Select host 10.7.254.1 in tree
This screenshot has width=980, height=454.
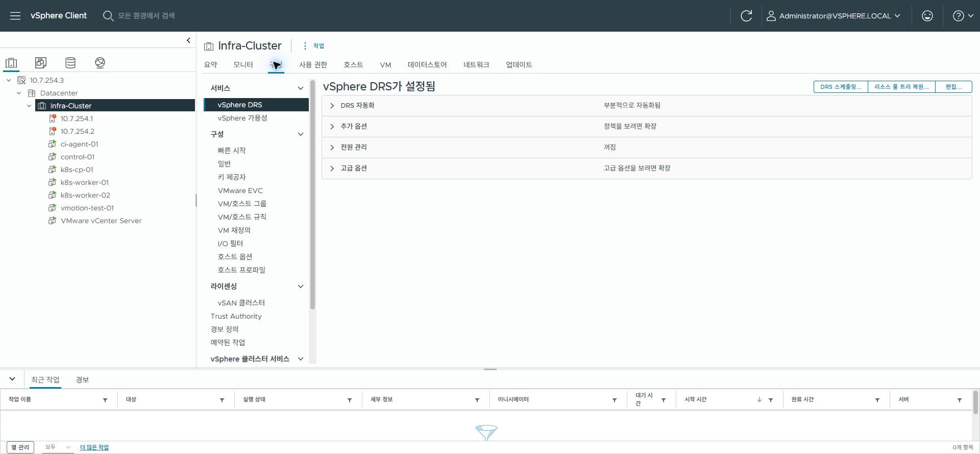pos(77,118)
